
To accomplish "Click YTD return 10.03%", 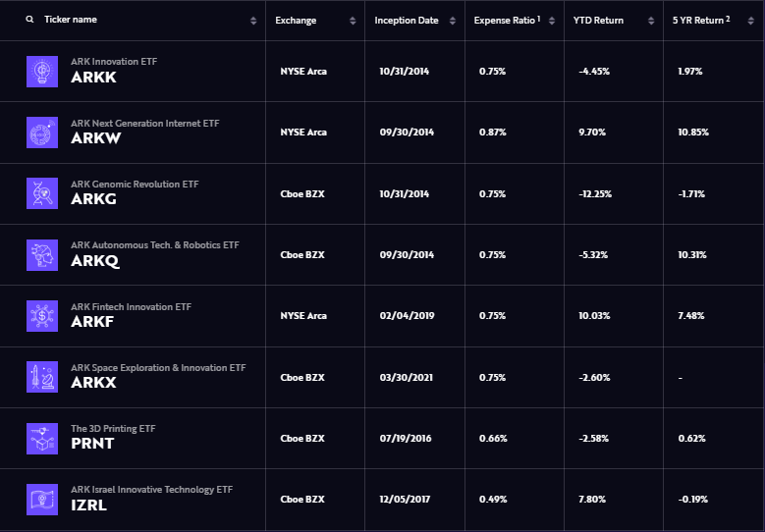I will pos(594,316).
